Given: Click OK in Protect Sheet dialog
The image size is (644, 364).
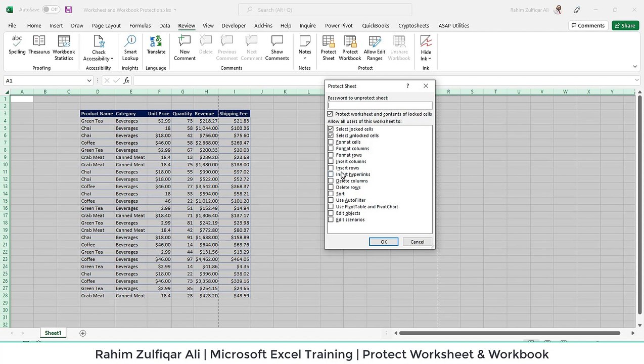Looking at the screenshot, I should click(384, 242).
